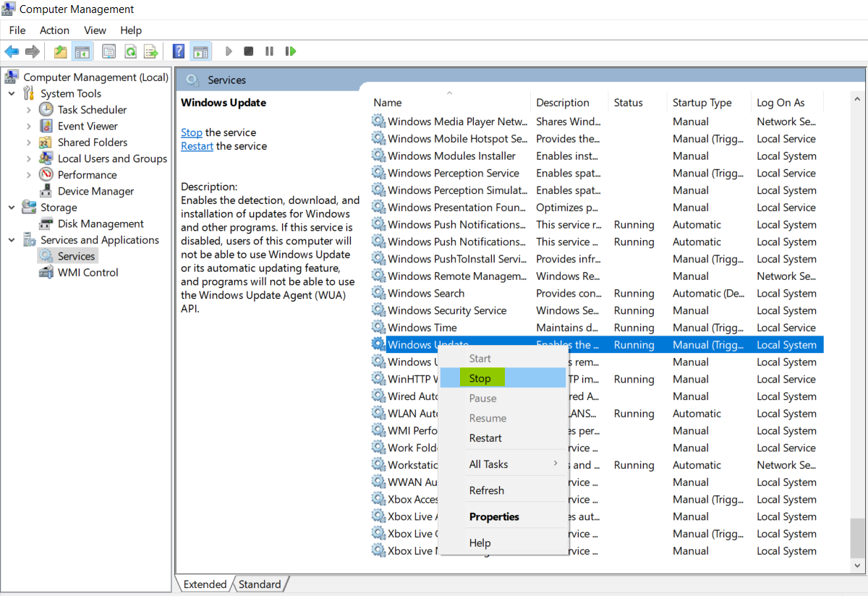
Task: Toggle Show/Hide Action Pane toolbar button
Action: (200, 51)
